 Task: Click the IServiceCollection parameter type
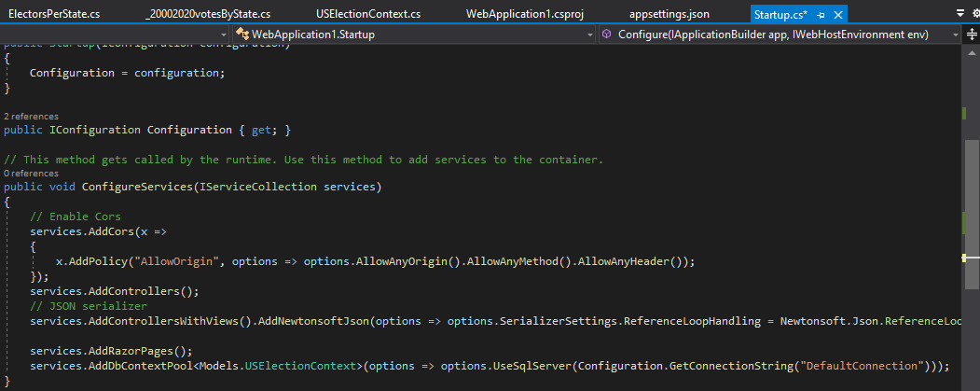tap(258, 187)
